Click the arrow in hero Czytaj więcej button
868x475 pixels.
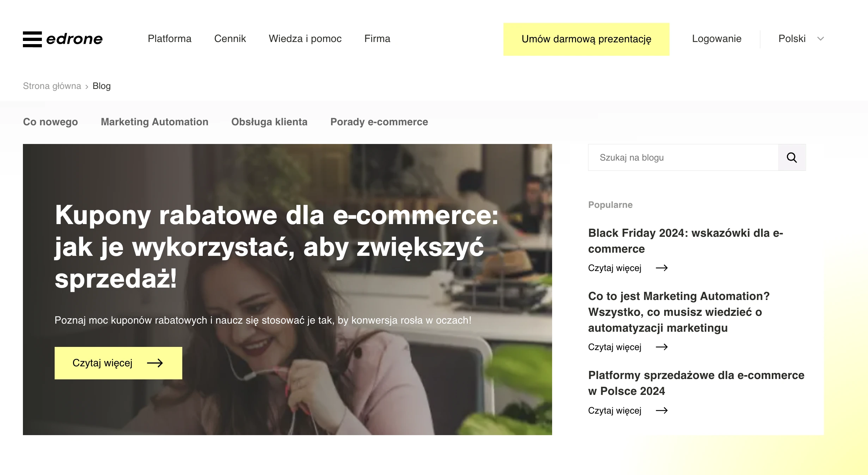(x=155, y=363)
